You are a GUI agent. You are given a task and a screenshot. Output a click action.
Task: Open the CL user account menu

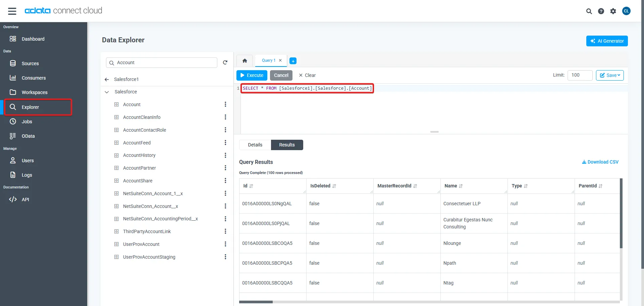point(626,11)
